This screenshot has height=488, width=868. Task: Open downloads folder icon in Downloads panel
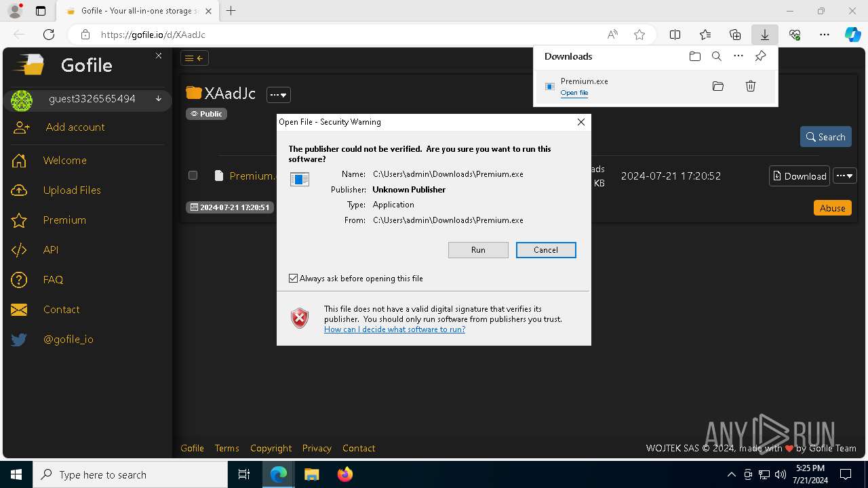point(694,56)
